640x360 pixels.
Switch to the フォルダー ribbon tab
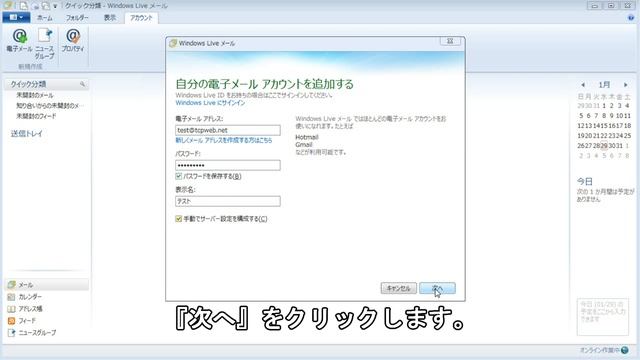77,18
